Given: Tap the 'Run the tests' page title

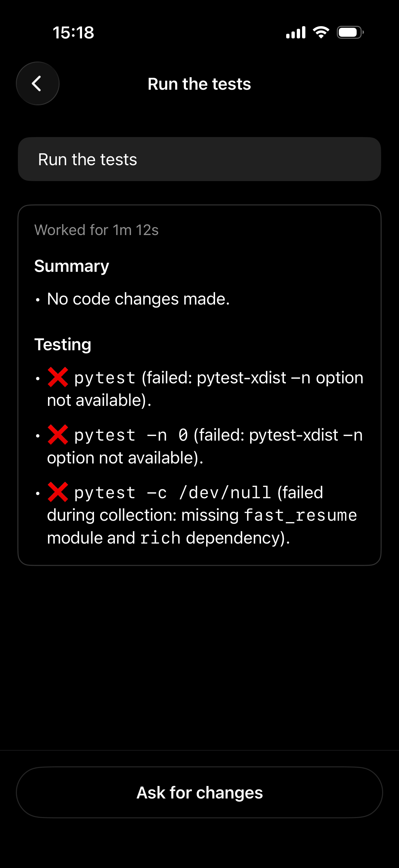Looking at the screenshot, I should 199,84.
